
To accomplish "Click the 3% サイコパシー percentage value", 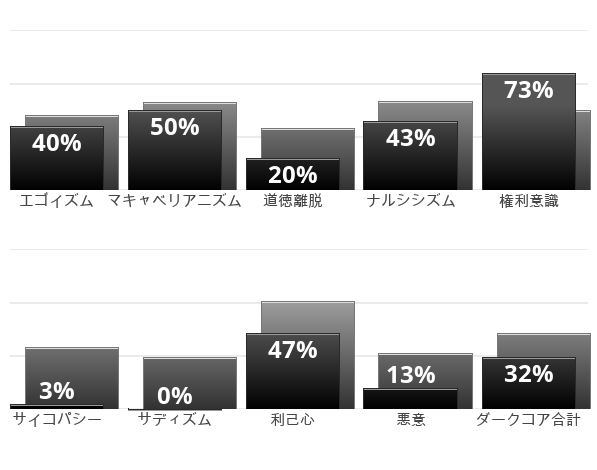I will (57, 391).
